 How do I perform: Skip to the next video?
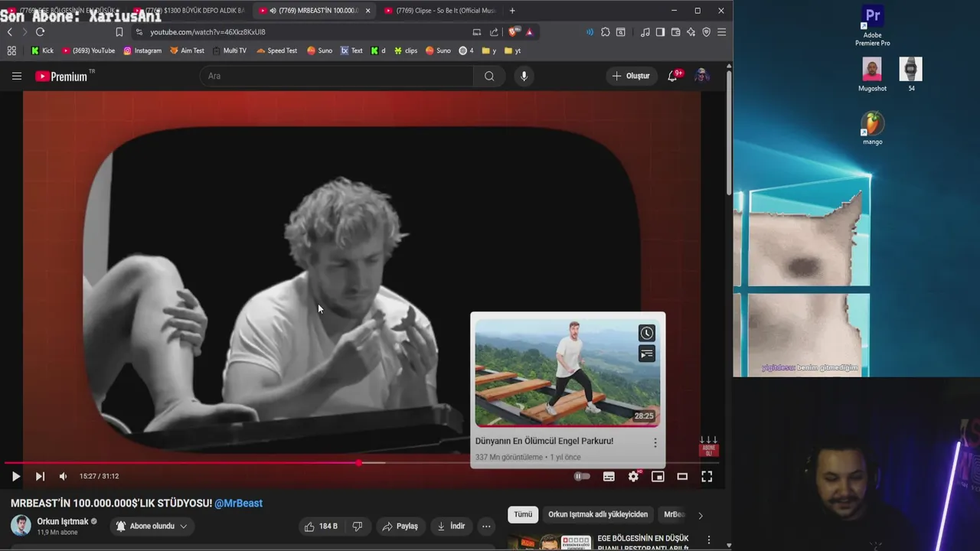[x=40, y=476]
